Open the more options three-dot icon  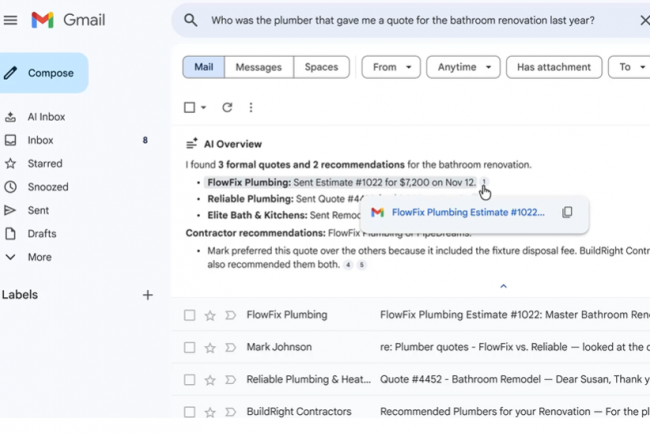pos(251,107)
